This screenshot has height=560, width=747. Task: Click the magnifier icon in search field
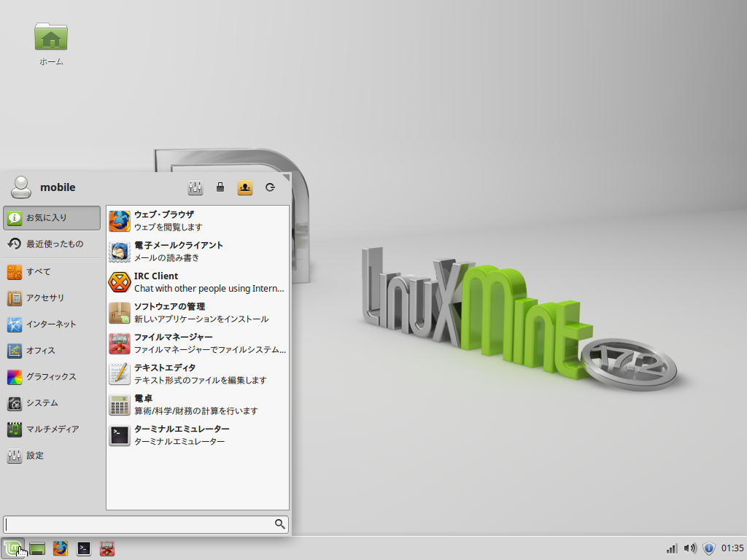pos(280,524)
